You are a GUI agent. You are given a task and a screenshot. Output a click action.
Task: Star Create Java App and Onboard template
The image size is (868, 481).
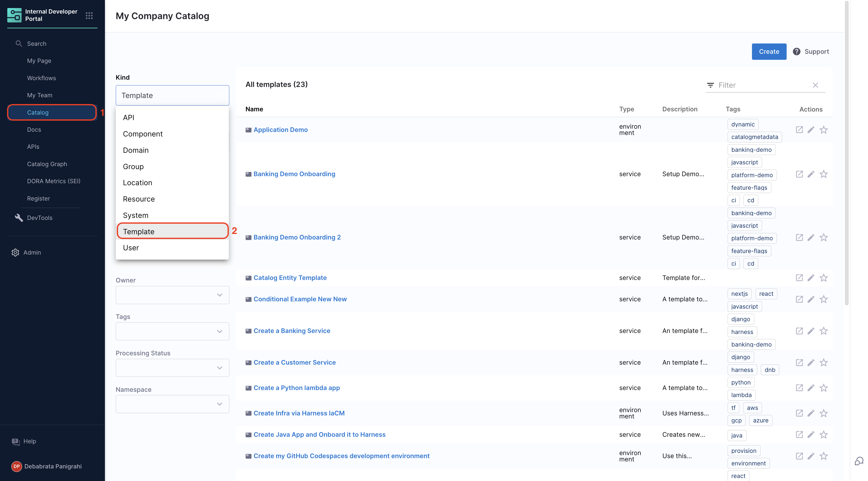click(x=824, y=435)
